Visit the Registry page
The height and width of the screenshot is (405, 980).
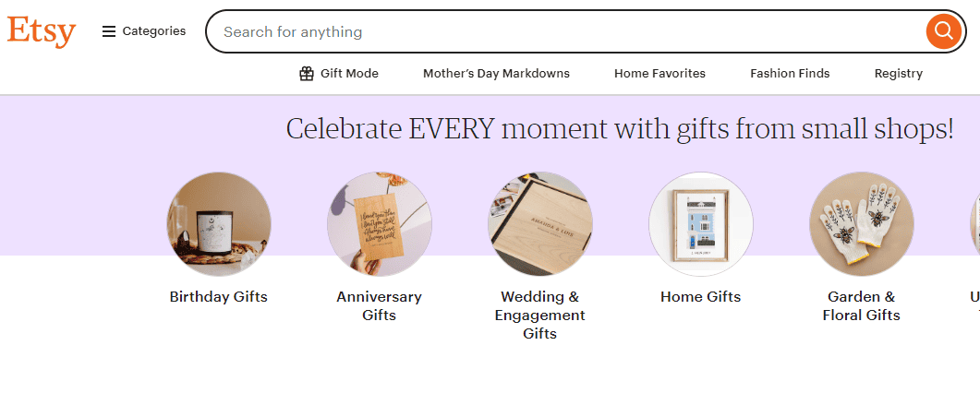tap(898, 74)
